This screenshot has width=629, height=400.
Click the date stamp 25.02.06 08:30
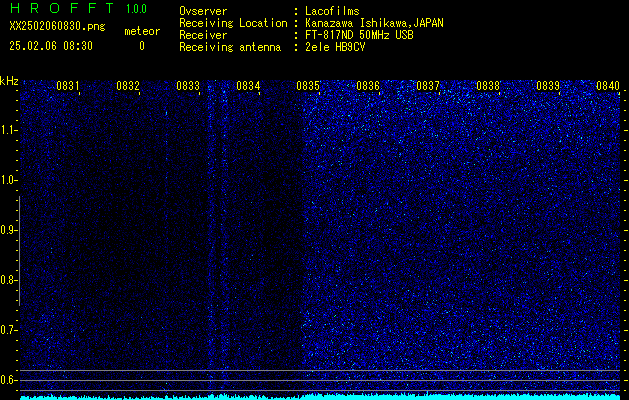[51, 46]
